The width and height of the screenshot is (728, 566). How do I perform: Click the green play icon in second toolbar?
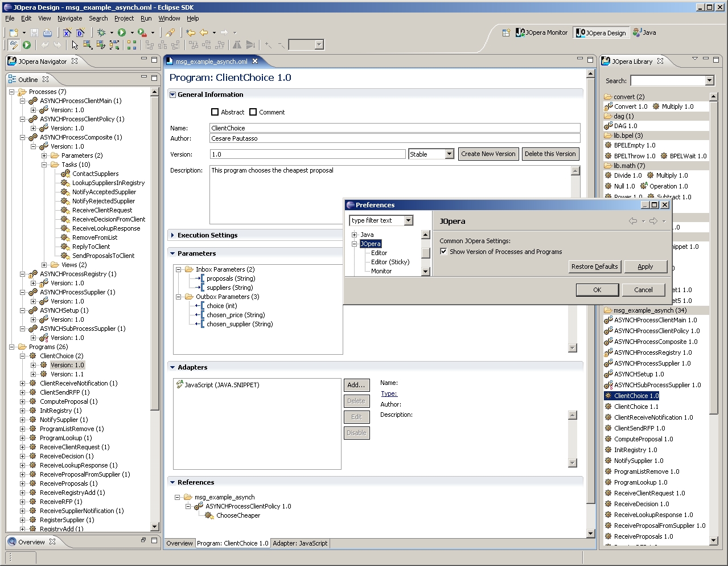point(26,45)
